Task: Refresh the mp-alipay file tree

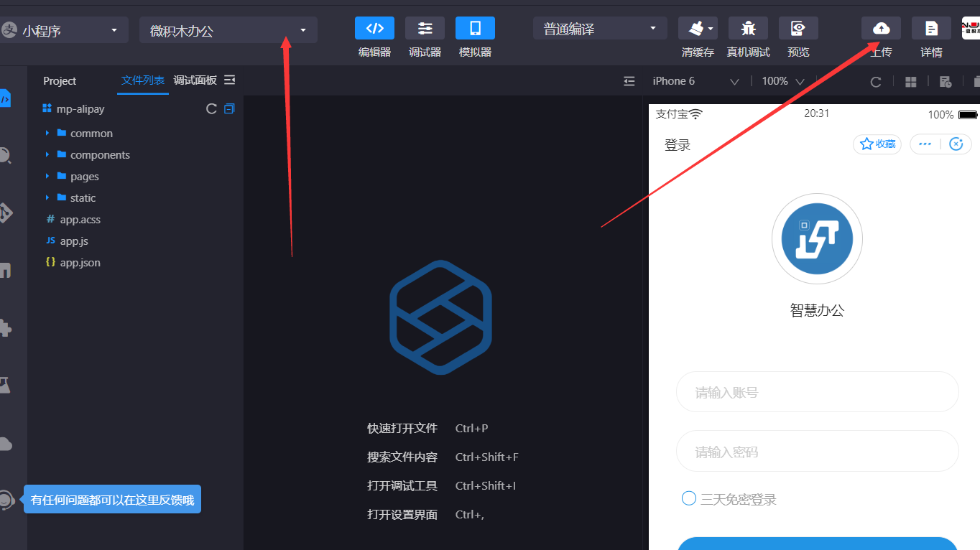Action: (211, 109)
